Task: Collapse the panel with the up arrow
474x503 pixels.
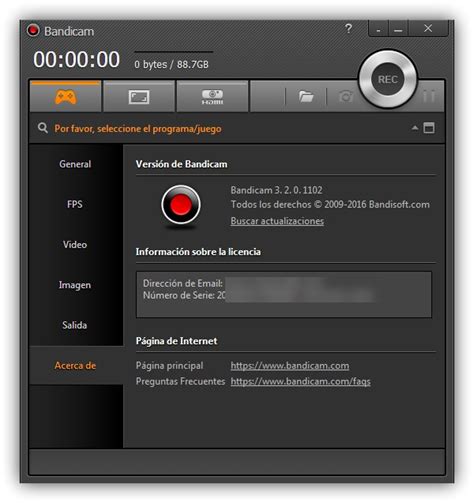Action: (x=415, y=128)
